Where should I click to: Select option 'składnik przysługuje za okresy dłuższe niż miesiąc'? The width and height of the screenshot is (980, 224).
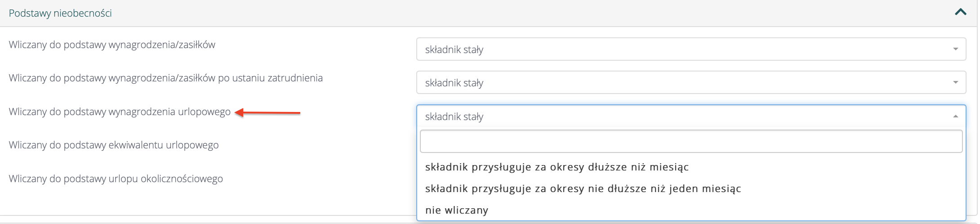[557, 167]
